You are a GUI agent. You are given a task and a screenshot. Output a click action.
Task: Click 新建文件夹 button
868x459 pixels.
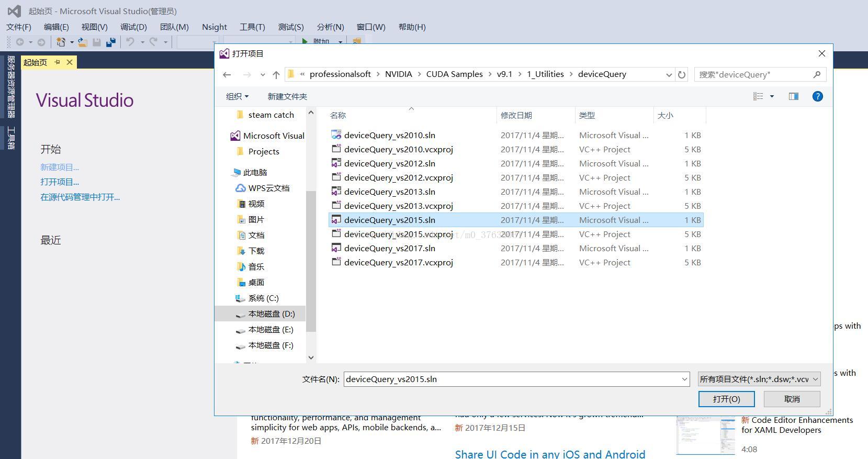click(287, 96)
